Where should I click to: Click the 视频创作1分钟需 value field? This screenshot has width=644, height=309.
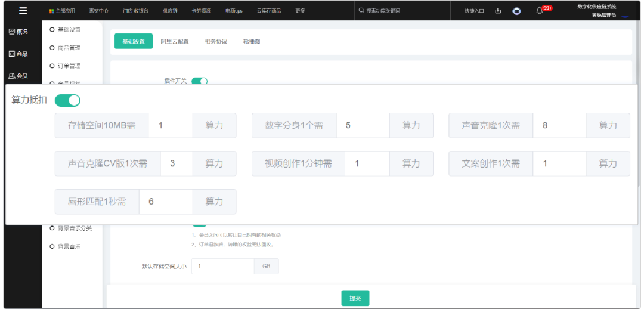click(367, 163)
